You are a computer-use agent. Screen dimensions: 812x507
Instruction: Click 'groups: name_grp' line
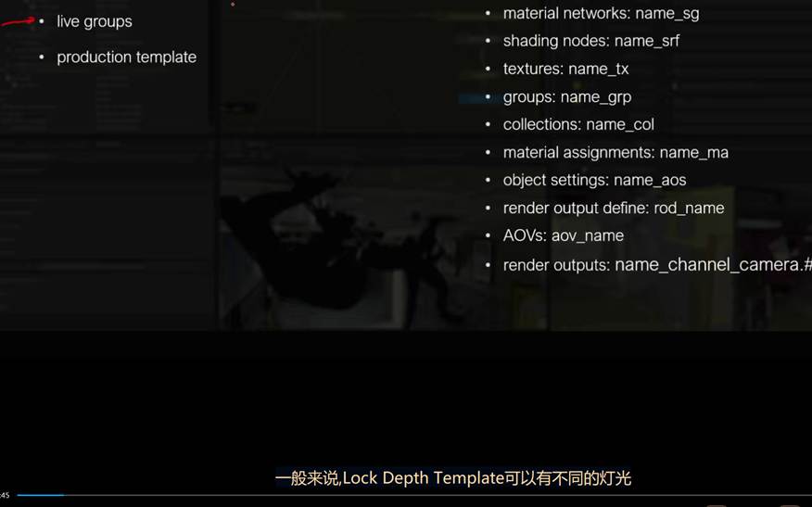[566, 96]
